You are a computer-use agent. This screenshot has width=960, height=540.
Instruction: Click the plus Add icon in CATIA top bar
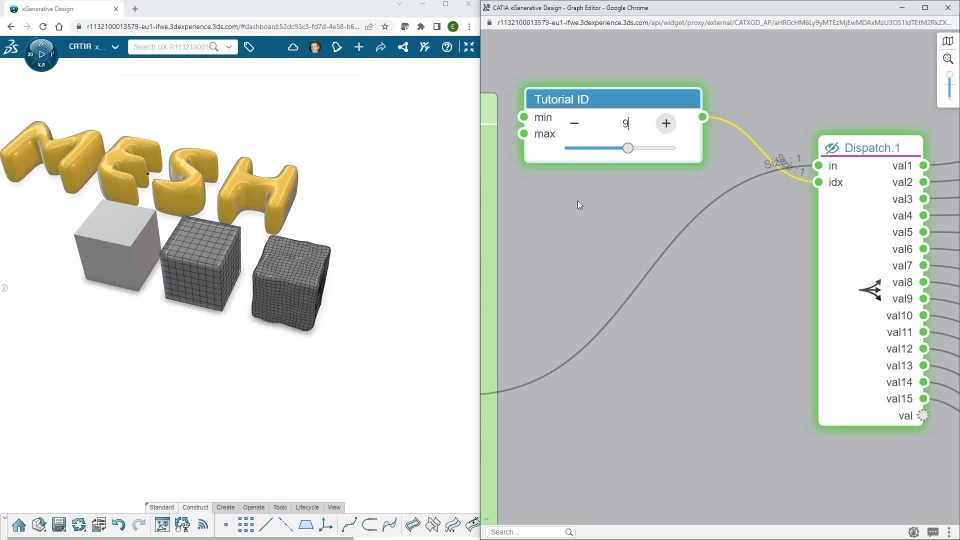pyautogui.click(x=359, y=47)
